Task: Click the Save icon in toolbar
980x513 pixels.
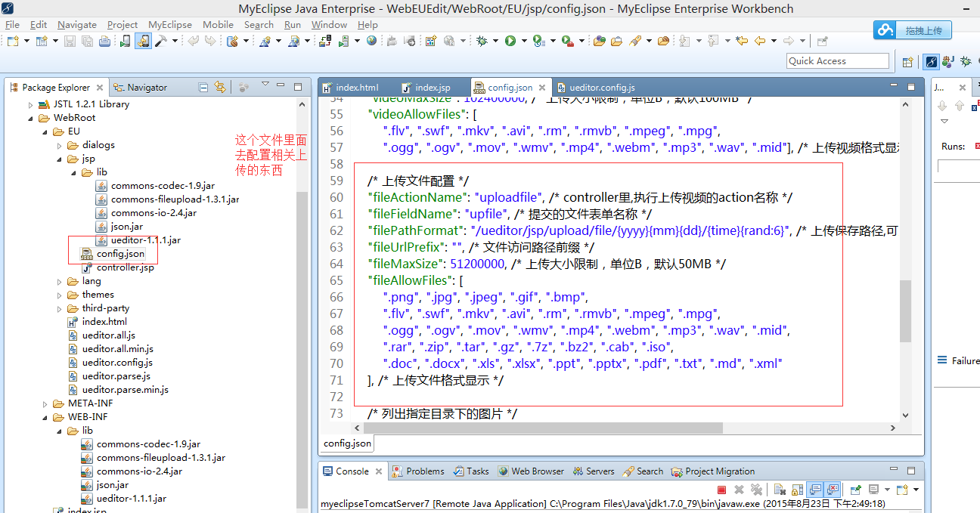Action: click(x=70, y=41)
